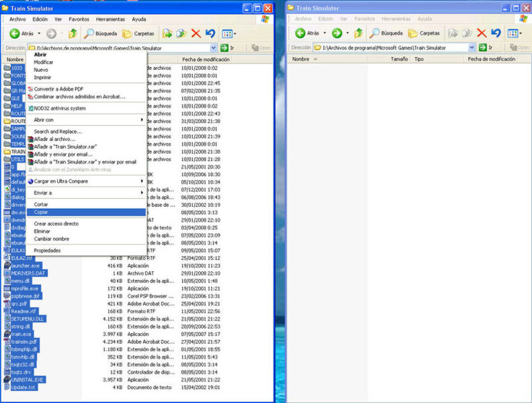
Task: Choose Copiar from the context menu
Action: click(41, 212)
